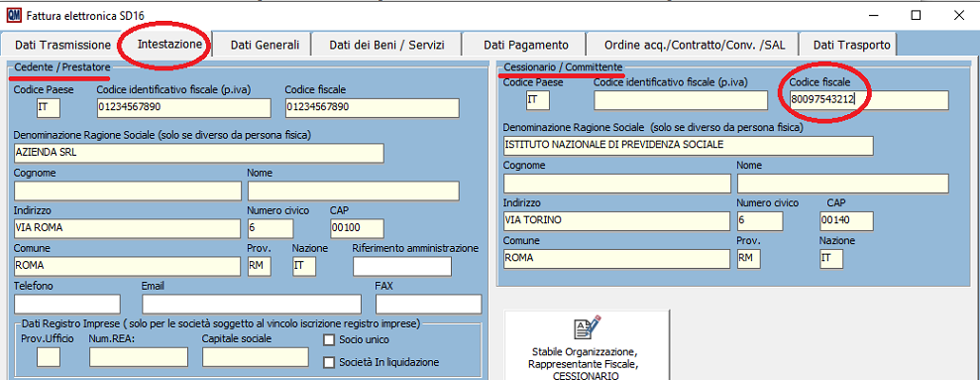980x380 pixels.
Task: Minimize the Fattura elettronica SD16 window
Action: 874,16
